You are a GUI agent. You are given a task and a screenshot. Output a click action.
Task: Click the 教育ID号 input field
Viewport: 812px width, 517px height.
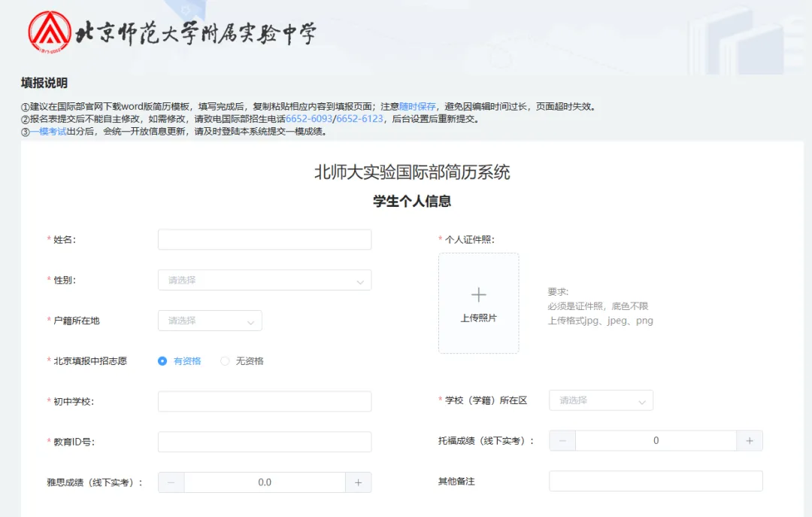[x=265, y=442]
